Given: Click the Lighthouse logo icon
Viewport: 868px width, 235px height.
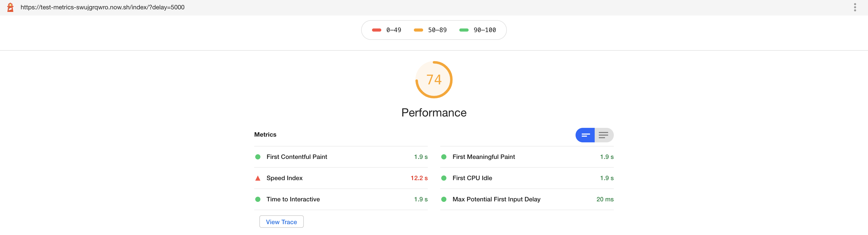Looking at the screenshot, I should [10, 7].
